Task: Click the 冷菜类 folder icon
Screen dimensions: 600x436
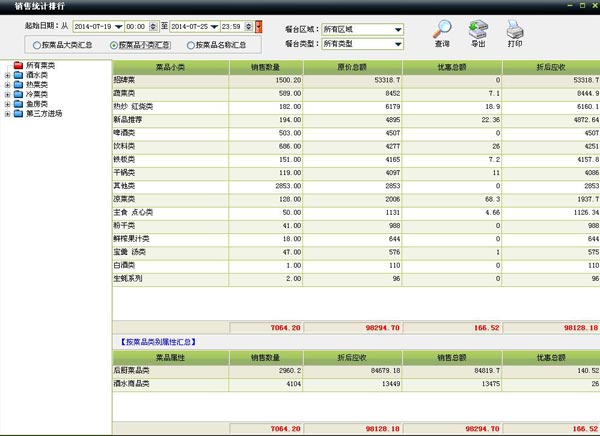Action: coord(18,94)
